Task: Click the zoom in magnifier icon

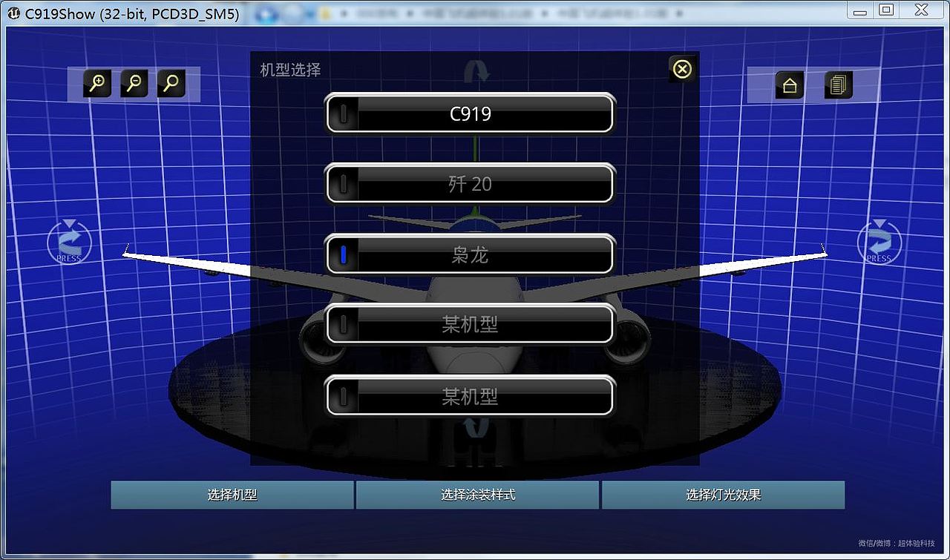Action: (97, 84)
